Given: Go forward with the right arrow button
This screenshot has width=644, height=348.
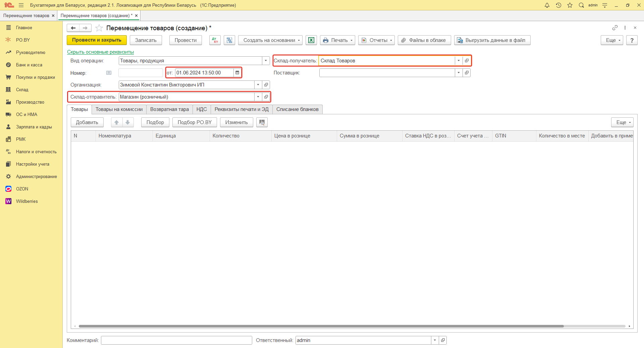Looking at the screenshot, I should coord(85,28).
